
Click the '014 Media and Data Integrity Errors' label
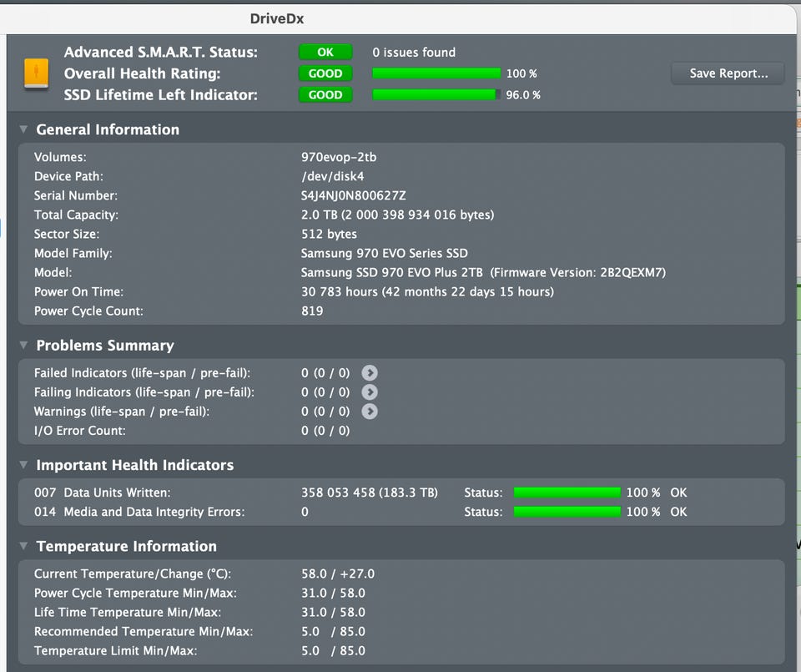[139, 512]
